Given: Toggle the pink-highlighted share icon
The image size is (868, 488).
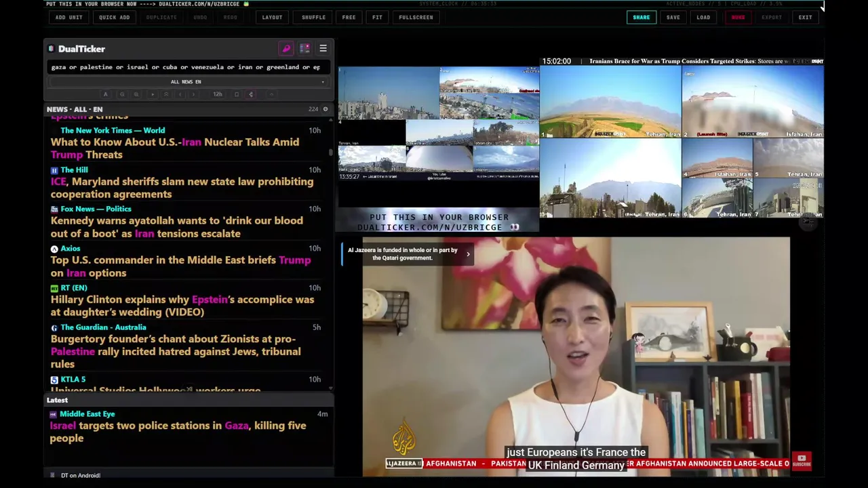Looking at the screenshot, I should pyautogui.click(x=251, y=94).
